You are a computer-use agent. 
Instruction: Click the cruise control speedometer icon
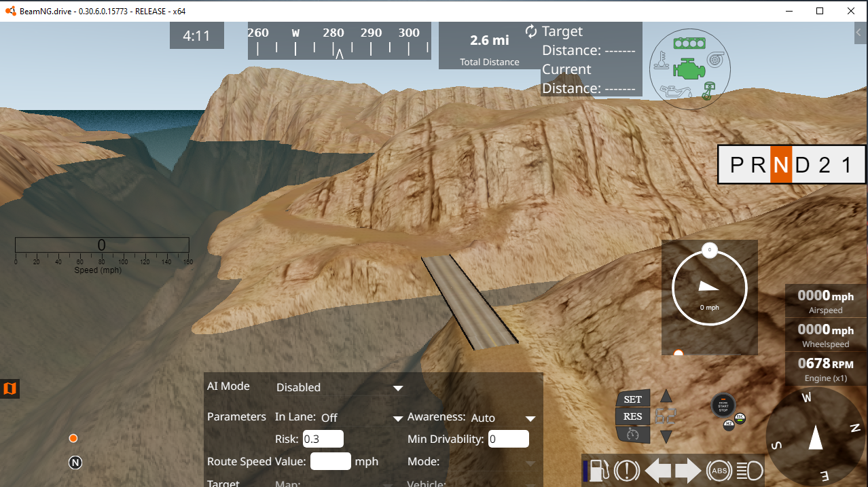632,434
